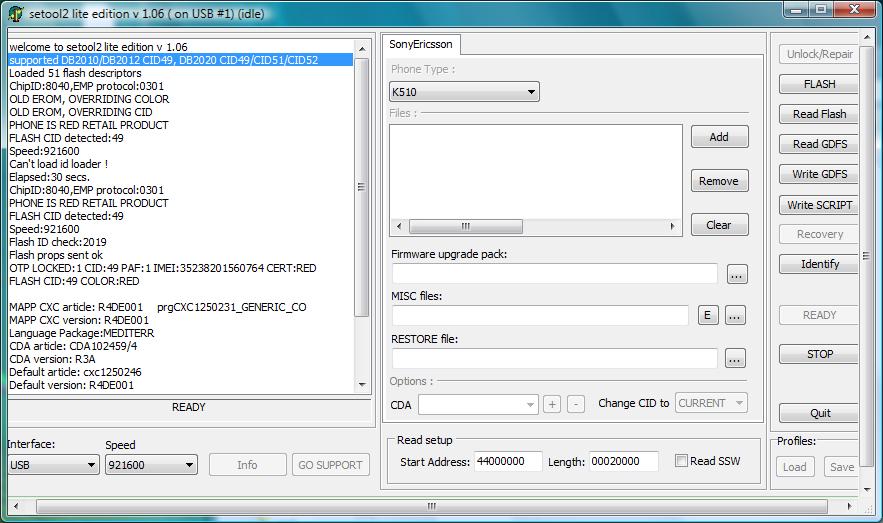Click the Recovery button
883x523 pixels.
(x=819, y=234)
